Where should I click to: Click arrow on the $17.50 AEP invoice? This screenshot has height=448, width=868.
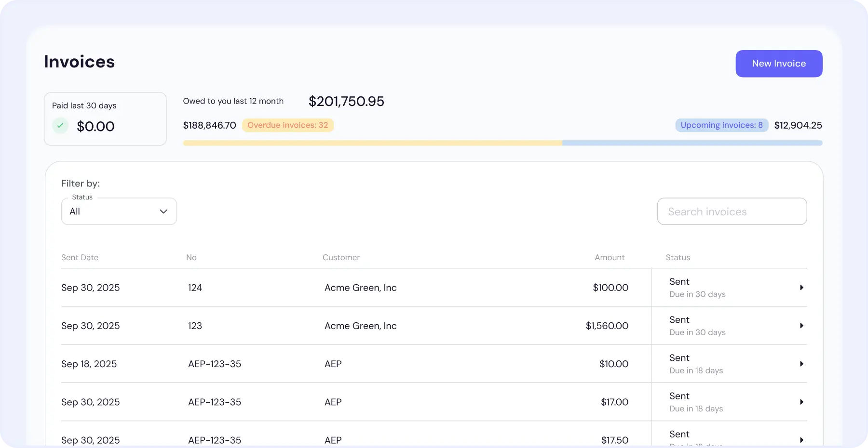pyautogui.click(x=801, y=440)
